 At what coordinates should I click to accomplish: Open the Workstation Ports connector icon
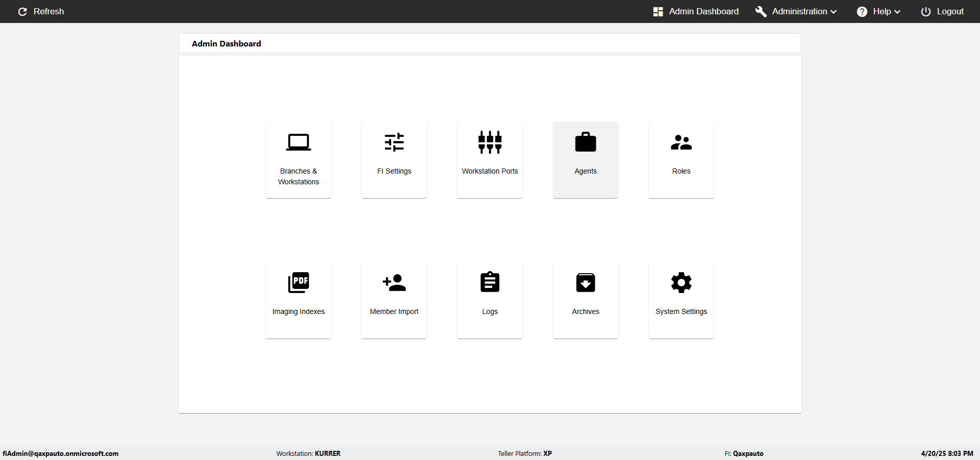[490, 142]
